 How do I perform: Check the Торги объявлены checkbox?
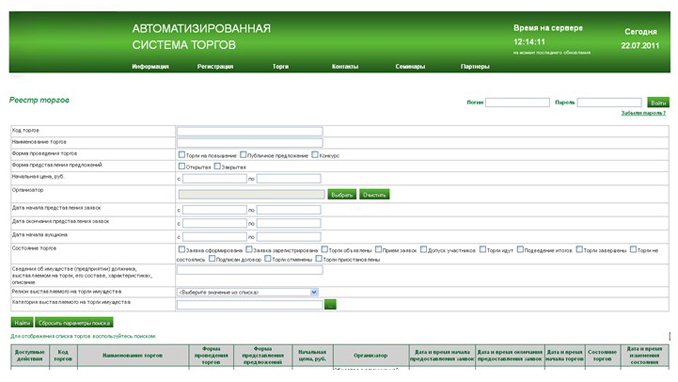(x=324, y=249)
